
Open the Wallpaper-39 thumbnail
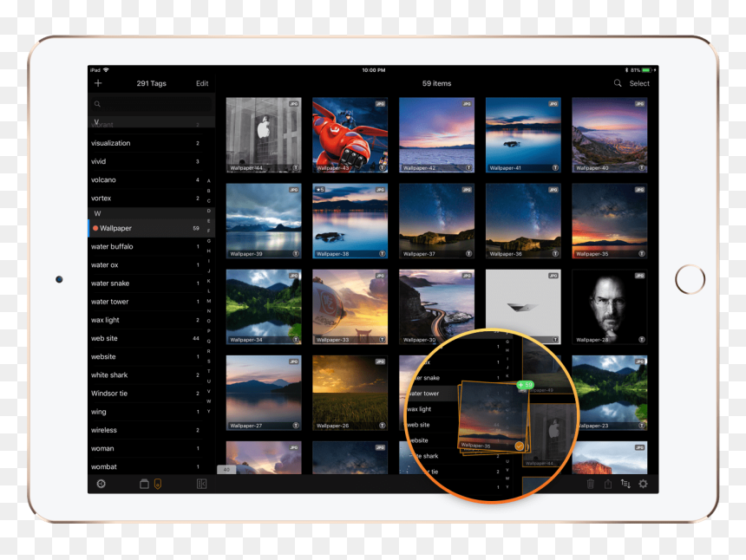pyautogui.click(x=264, y=221)
